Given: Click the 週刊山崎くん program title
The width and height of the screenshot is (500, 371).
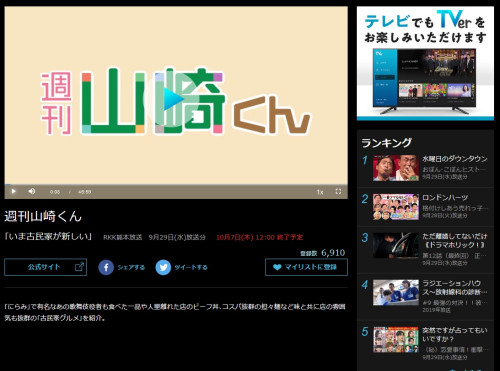Looking at the screenshot, I should 43,216.
